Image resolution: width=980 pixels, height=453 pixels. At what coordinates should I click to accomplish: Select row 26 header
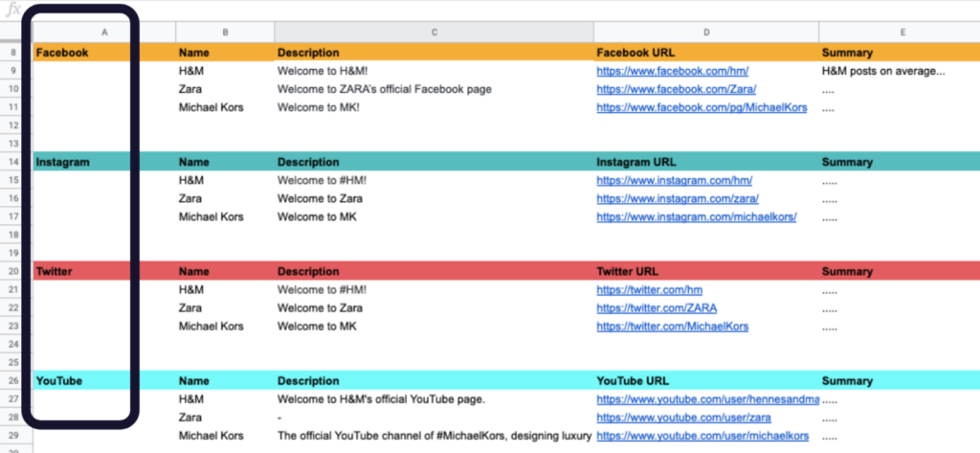pyautogui.click(x=13, y=381)
